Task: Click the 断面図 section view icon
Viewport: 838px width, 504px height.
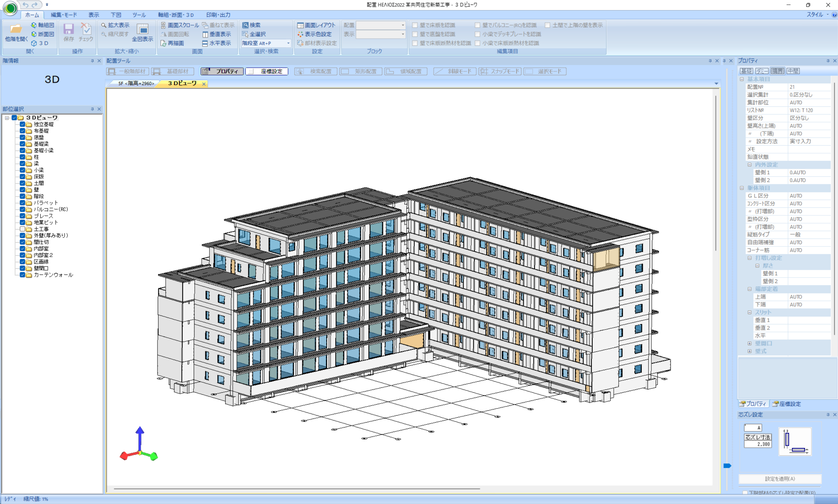Action: pyautogui.click(x=34, y=34)
